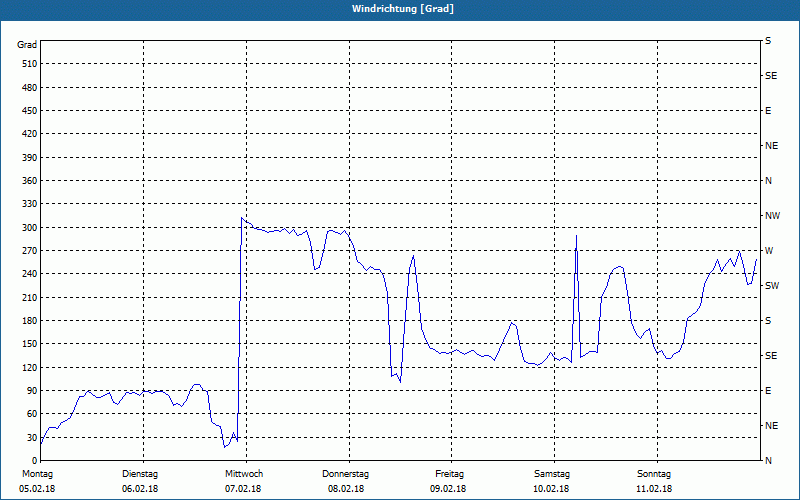The height and width of the screenshot is (500, 800).
Task: Select the 30 y-axis value
Action: (32, 437)
